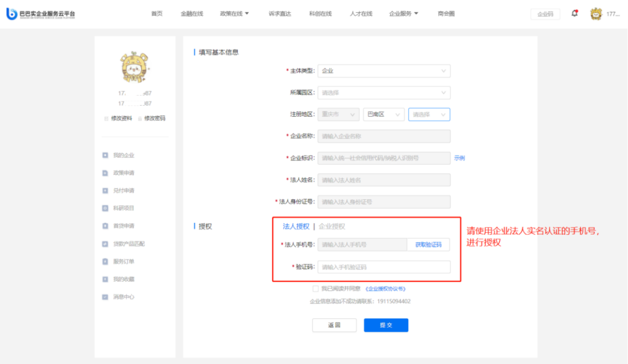Screen dimensions: 628x364
Task: Open 兑付申请 in the sidebar
Action: (x=123, y=191)
